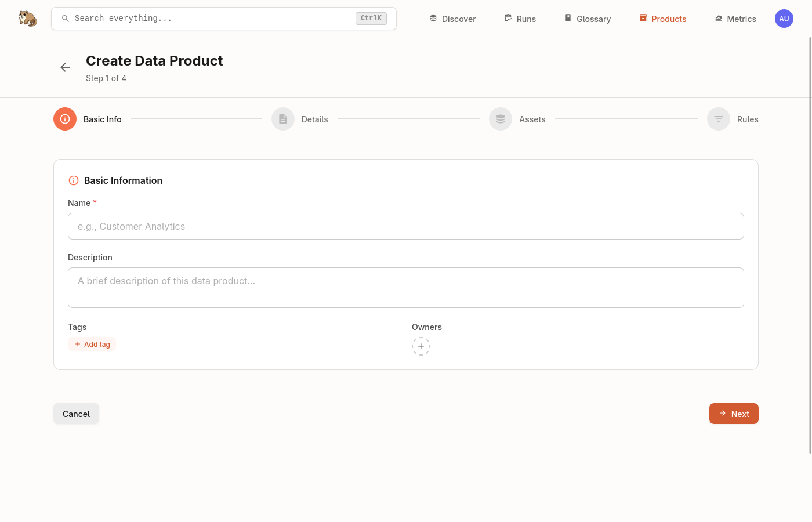Focus the Name input field
The image size is (812, 522).
(406, 226)
